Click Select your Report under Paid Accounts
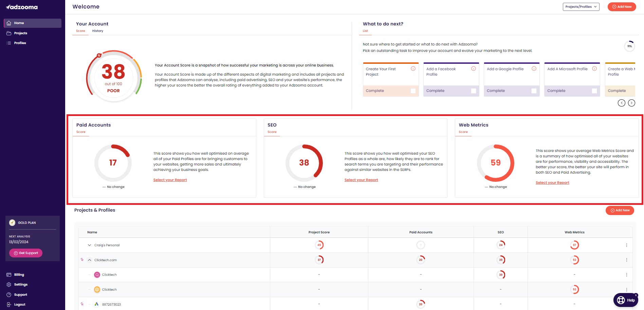Screen dimensions: 644x310 (x=170, y=180)
